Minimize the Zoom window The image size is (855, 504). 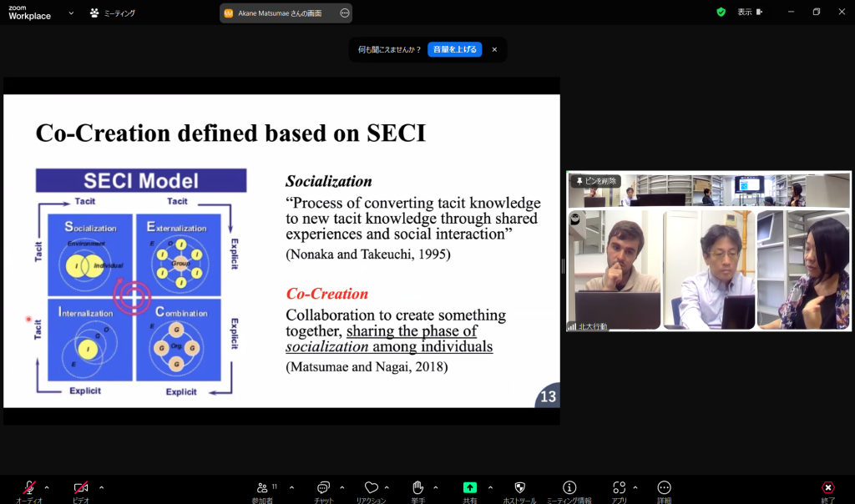click(x=791, y=12)
